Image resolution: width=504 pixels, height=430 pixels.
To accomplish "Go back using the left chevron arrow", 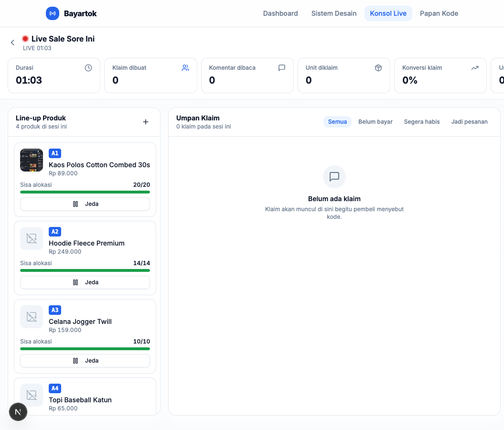I will point(12,43).
